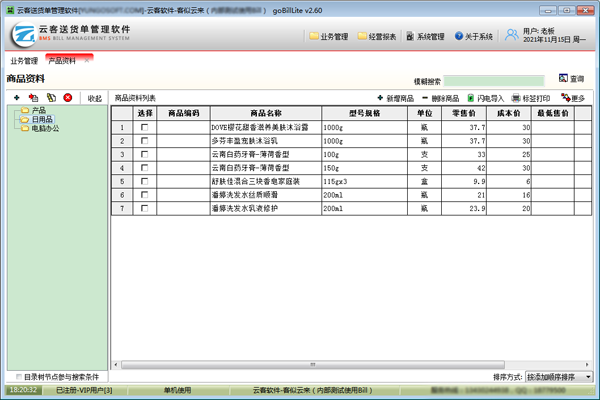This screenshot has width=600, height=400.
Task: Click 单机使用 status bar entry
Action: pos(177,390)
